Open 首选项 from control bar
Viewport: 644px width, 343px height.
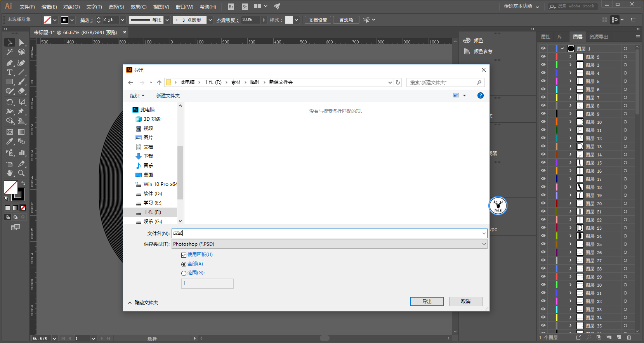(346, 20)
